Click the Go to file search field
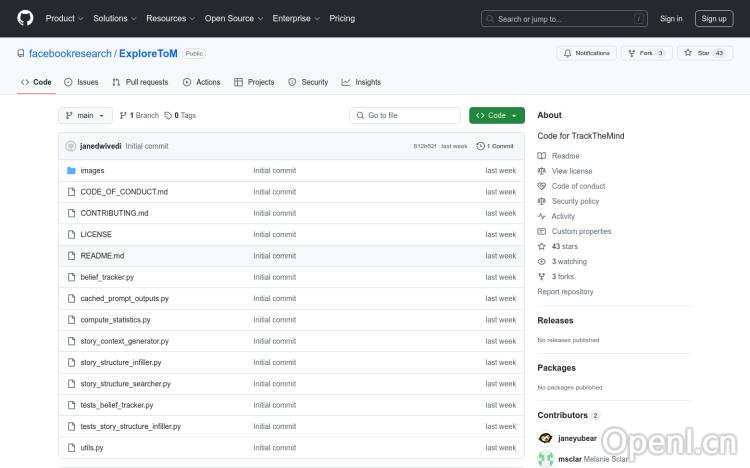This screenshot has width=750, height=468. pyautogui.click(x=405, y=115)
